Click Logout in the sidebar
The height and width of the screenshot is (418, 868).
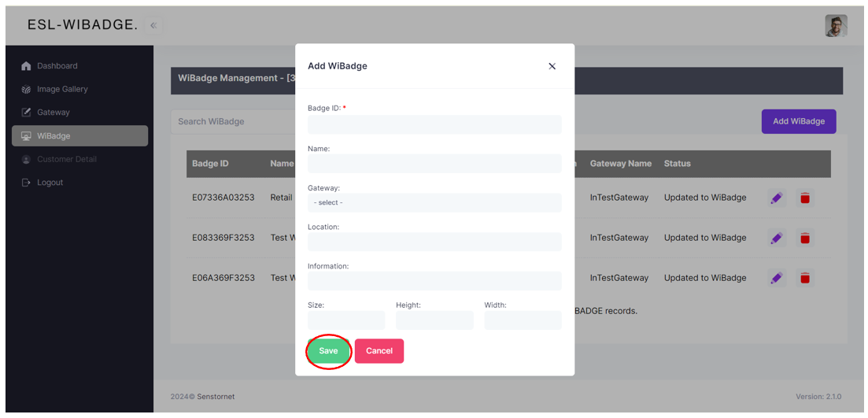pos(50,183)
